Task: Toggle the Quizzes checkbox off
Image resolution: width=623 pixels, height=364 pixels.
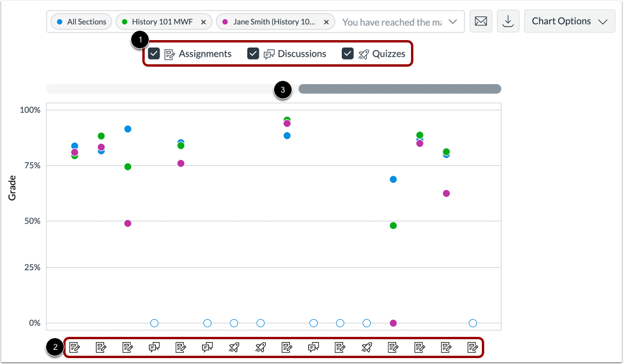Action: 347,53
